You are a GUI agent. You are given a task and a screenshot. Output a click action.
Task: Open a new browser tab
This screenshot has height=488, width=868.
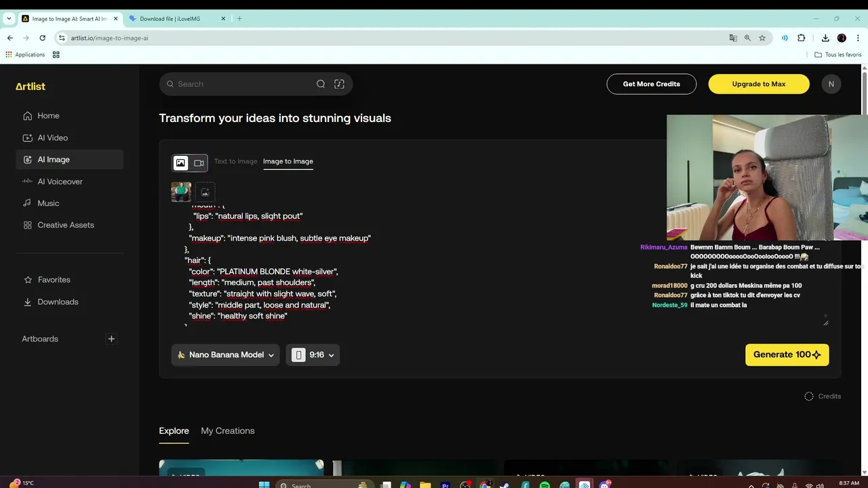(239, 18)
